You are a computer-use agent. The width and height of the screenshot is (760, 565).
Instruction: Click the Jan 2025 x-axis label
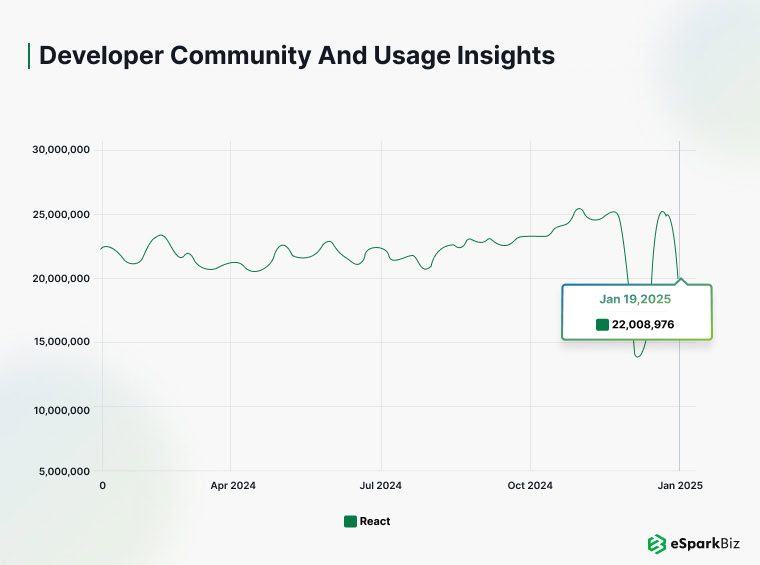pos(680,486)
